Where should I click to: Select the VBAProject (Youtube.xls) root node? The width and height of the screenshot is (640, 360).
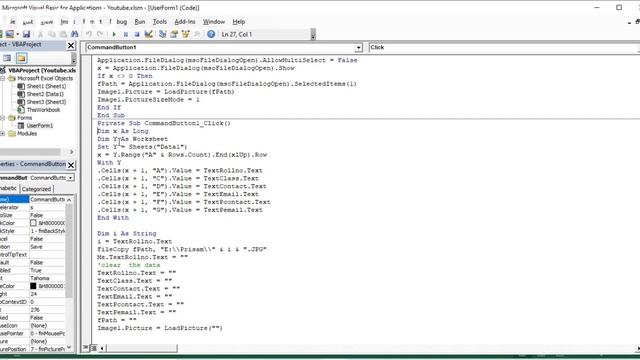click(x=42, y=71)
